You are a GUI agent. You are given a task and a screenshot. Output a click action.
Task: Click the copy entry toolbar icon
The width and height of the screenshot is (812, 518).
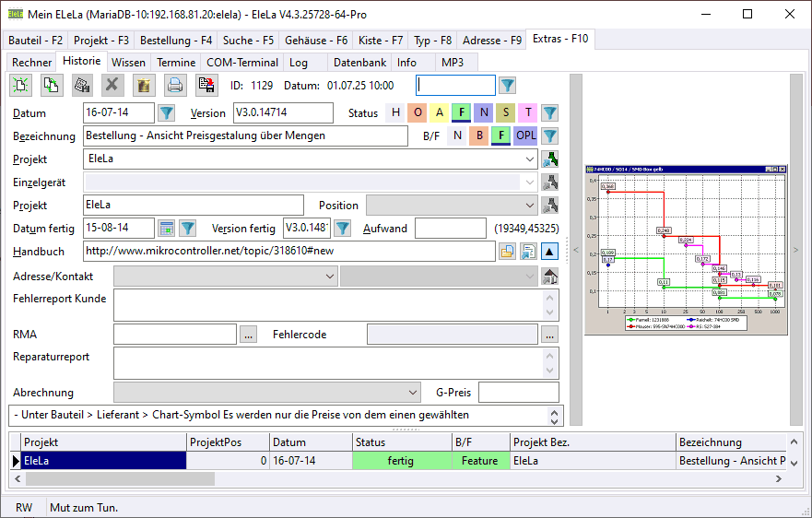pyautogui.click(x=52, y=86)
